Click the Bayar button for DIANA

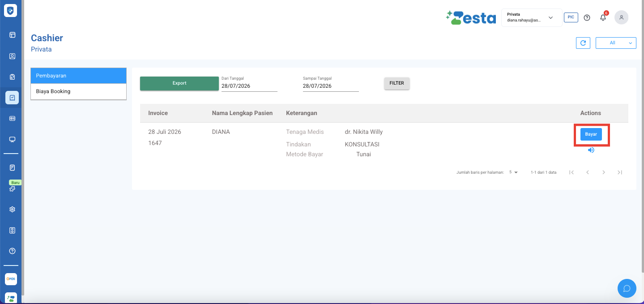[x=591, y=134]
